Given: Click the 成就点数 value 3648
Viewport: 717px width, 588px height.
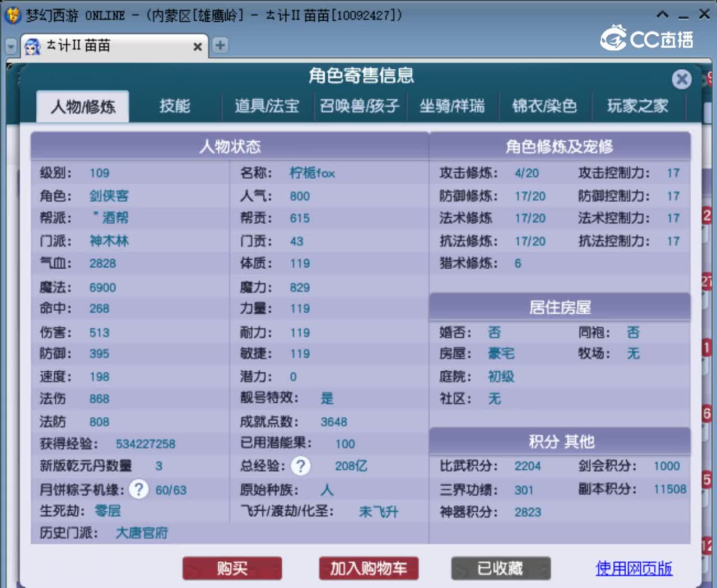Looking at the screenshot, I should [334, 422].
